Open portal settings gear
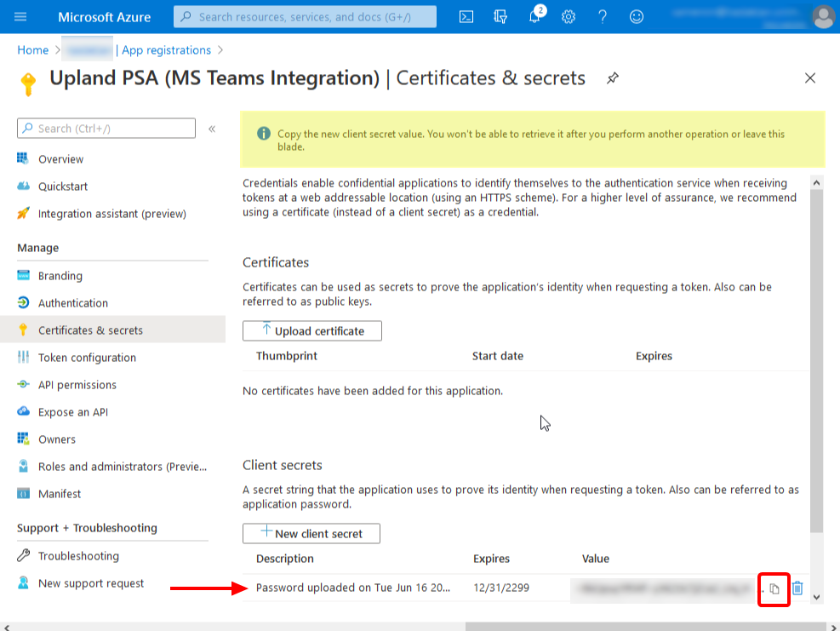The width and height of the screenshot is (840, 631). click(569, 16)
